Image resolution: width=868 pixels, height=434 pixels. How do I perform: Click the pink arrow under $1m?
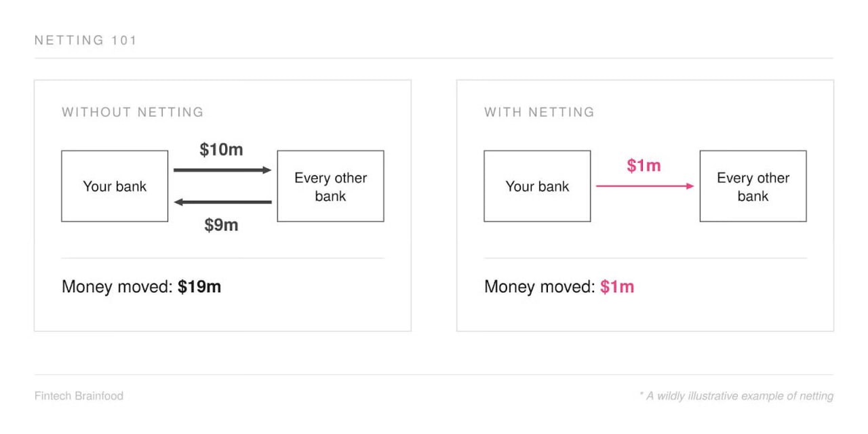[645, 186]
